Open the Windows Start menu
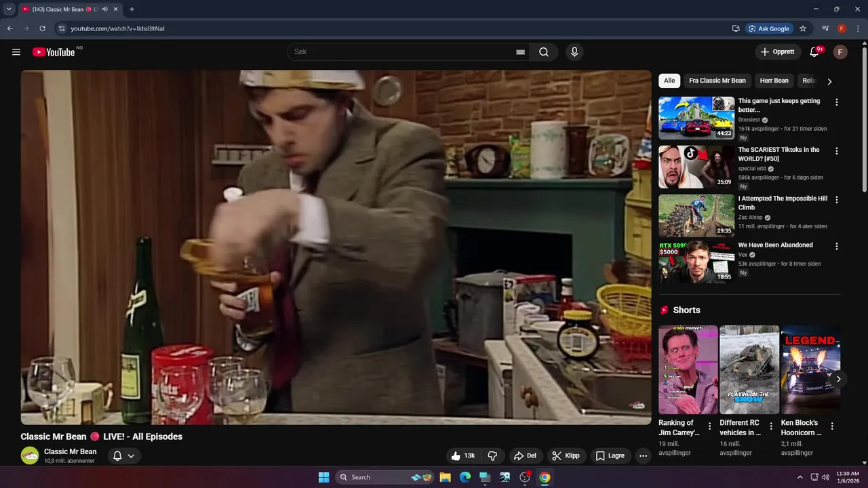This screenshot has width=868, height=488. 323,477
